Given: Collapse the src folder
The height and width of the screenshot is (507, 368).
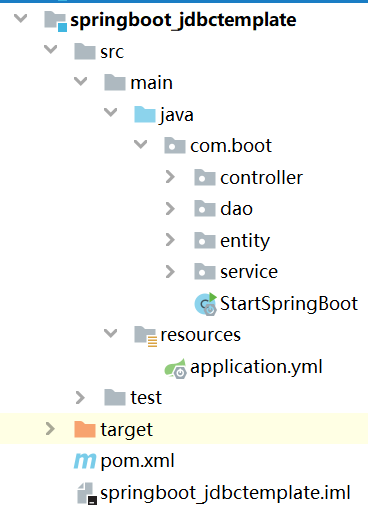Looking at the screenshot, I should click(50, 50).
